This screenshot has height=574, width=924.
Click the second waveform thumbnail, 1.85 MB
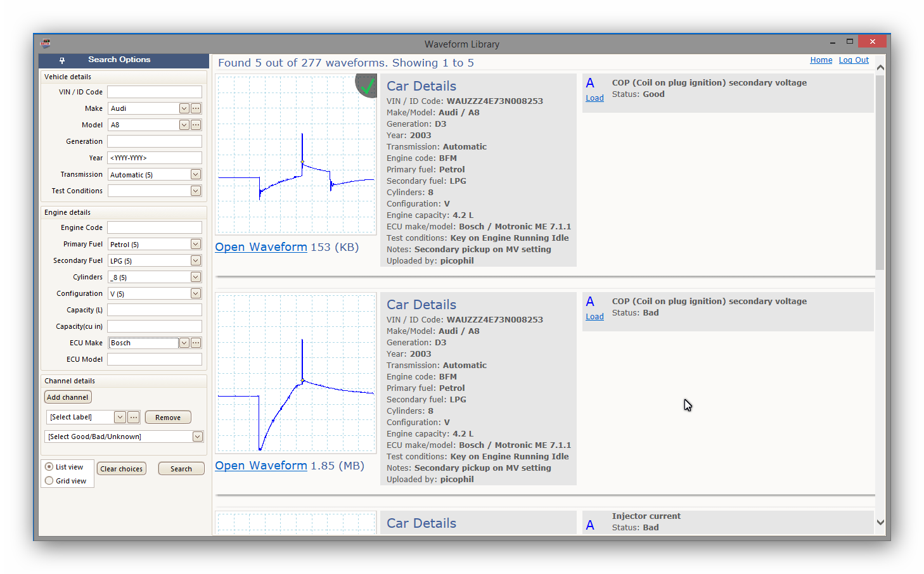(296, 373)
